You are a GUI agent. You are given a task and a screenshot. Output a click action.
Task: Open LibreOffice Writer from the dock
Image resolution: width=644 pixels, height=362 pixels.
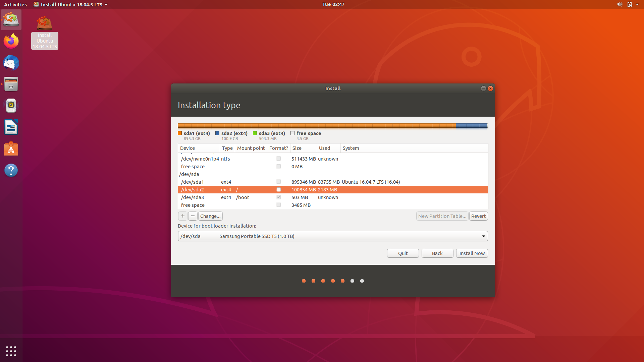coord(11,127)
